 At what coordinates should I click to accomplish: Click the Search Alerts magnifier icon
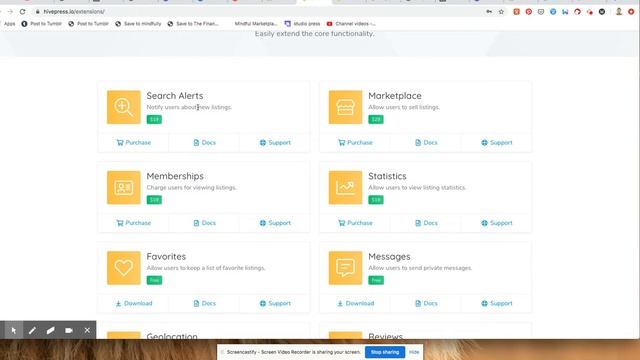click(124, 107)
